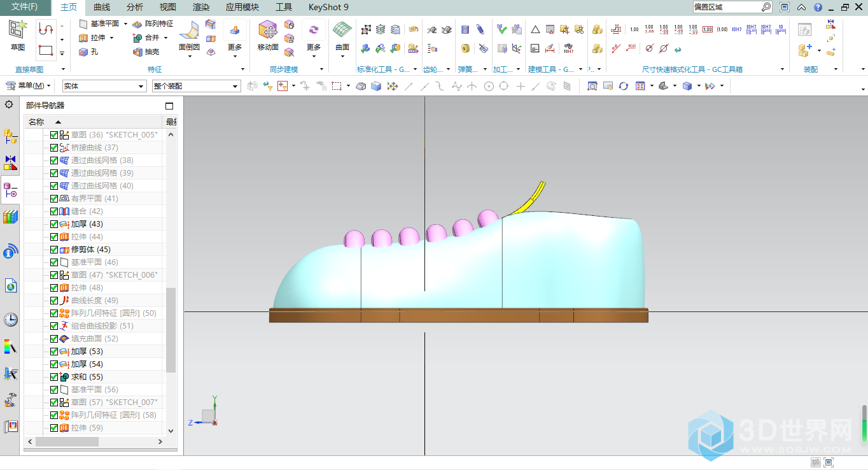Open the Web Browser sidebar tab
Screen dimensions: 868x470
coord(10,286)
